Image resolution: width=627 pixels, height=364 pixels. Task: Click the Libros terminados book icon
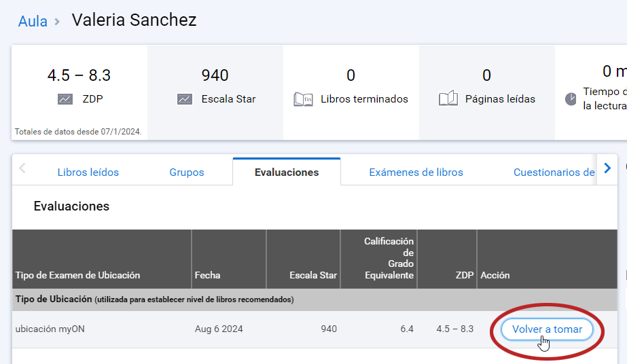point(303,99)
